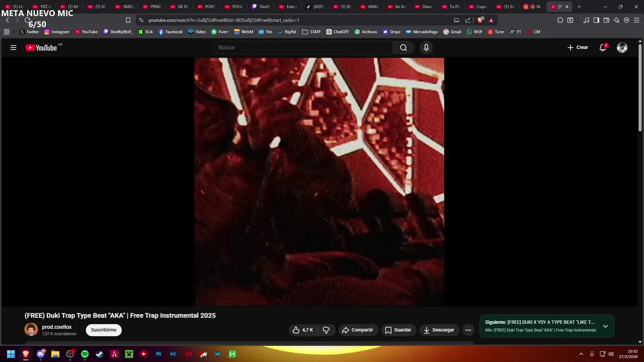Open the Brave Wallet icon
The width and height of the screenshot is (644, 362).
606,20
